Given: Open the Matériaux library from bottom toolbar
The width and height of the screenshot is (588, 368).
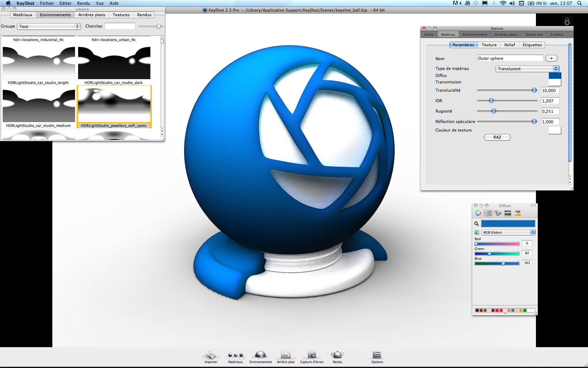Looking at the screenshot, I should [235, 355].
